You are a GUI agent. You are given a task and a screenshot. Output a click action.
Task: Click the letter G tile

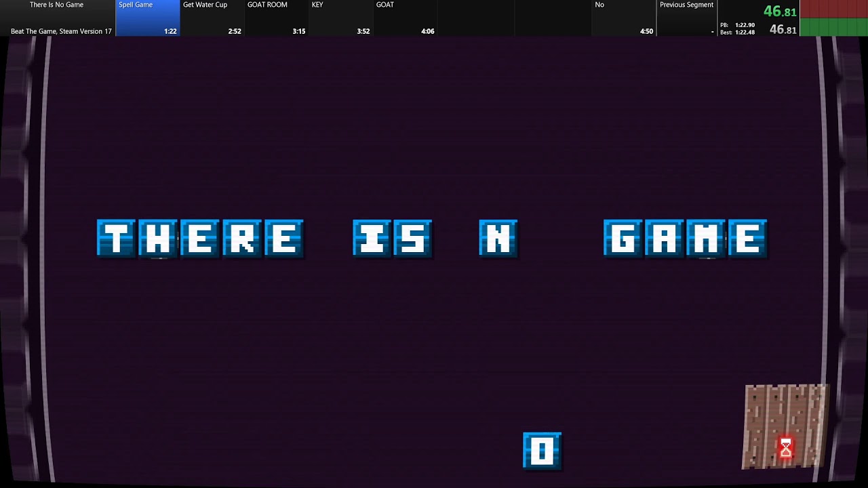tap(623, 239)
